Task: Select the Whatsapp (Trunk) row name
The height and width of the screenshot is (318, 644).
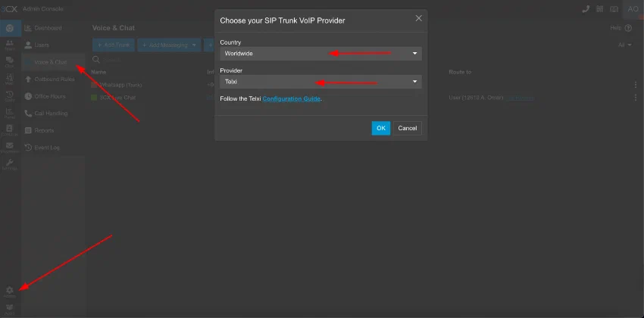Action: click(120, 85)
